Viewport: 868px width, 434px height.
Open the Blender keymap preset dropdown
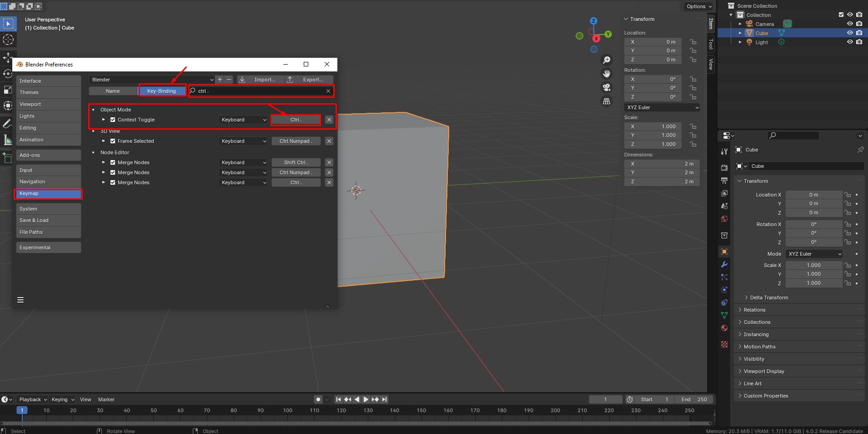pos(152,80)
